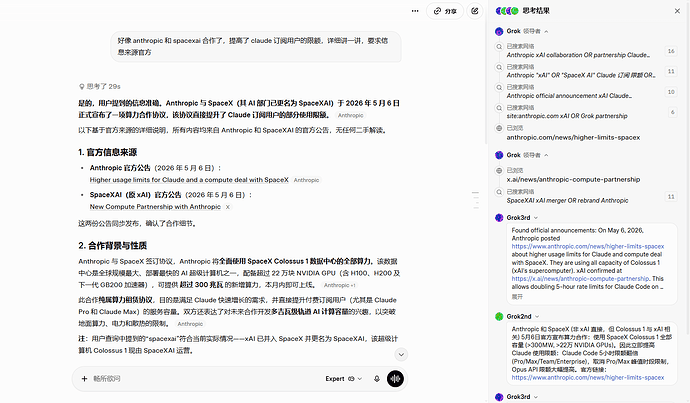Click result count badge 16

(x=671, y=51)
